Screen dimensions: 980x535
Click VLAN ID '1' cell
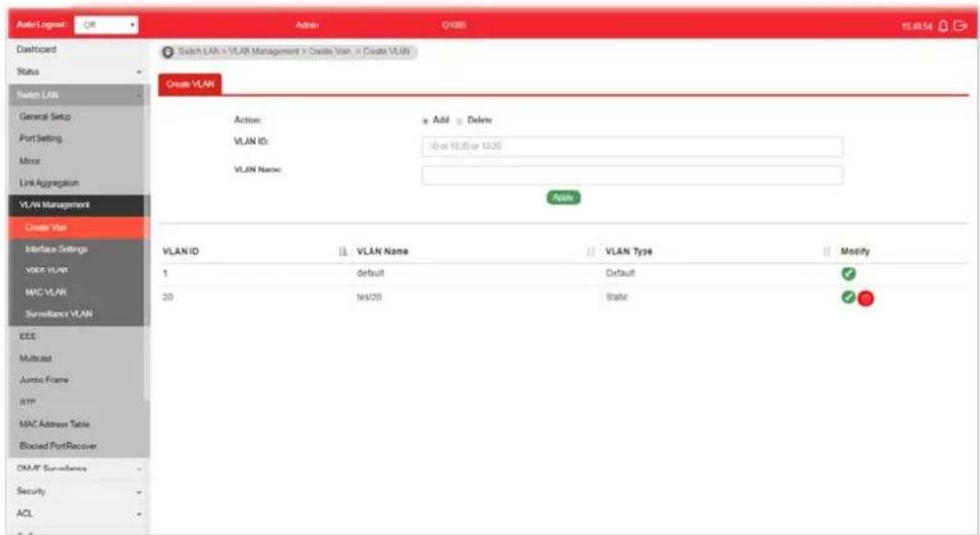(165, 273)
